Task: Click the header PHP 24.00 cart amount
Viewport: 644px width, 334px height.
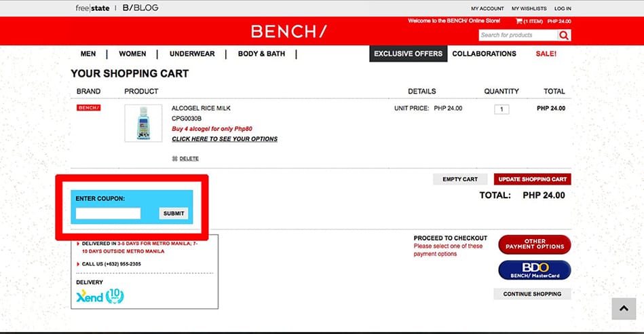Action: (559, 21)
